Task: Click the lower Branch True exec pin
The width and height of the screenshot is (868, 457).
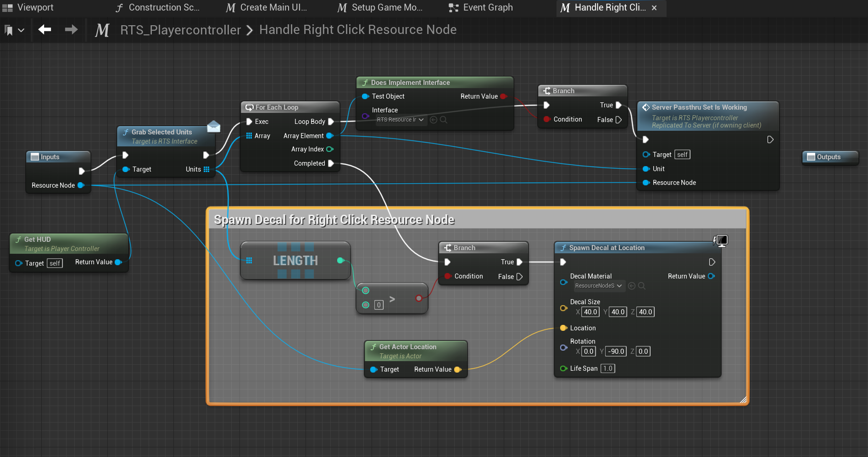Action: [x=519, y=262]
